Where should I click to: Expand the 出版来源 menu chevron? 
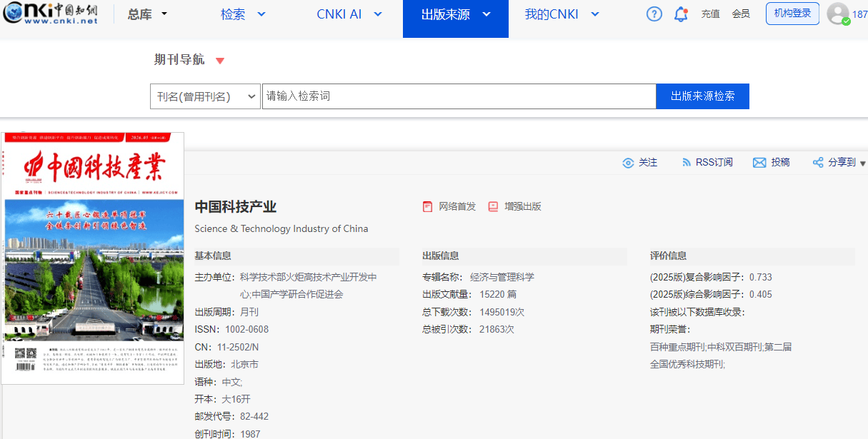pyautogui.click(x=487, y=14)
